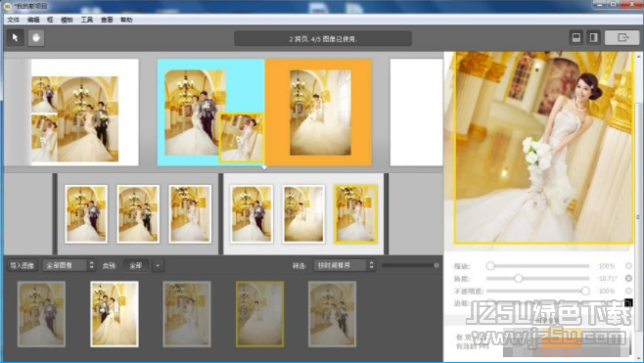Click the angle slider handle
This screenshot has width=644, height=363.
519,279
